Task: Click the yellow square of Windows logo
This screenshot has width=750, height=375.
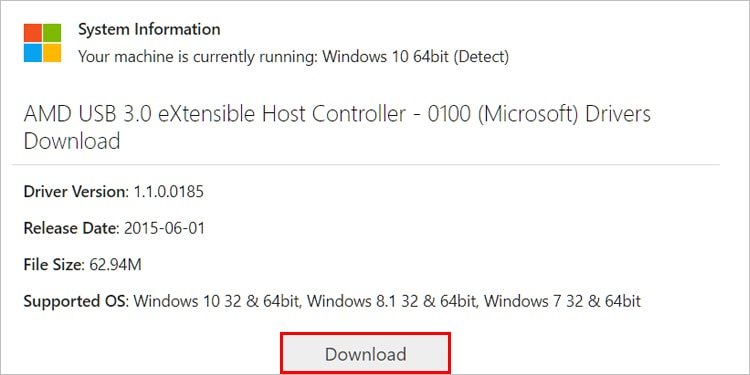Action: point(53,53)
